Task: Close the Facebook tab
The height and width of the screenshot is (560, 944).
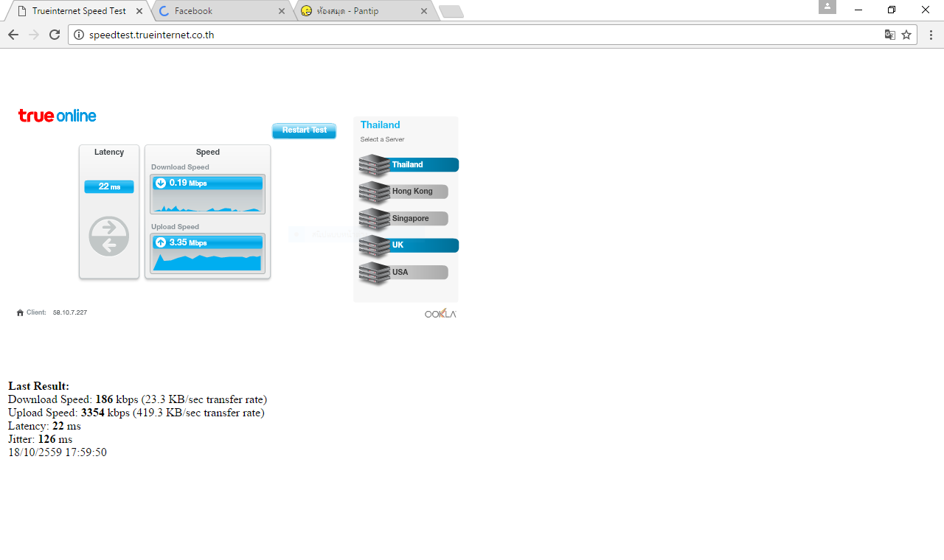Action: pos(282,11)
